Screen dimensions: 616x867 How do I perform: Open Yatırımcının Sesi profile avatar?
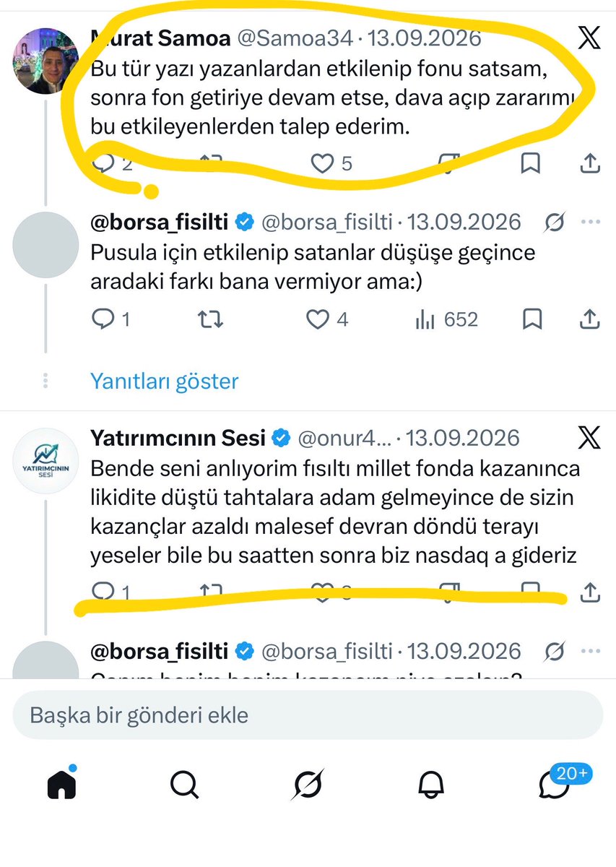(46, 460)
